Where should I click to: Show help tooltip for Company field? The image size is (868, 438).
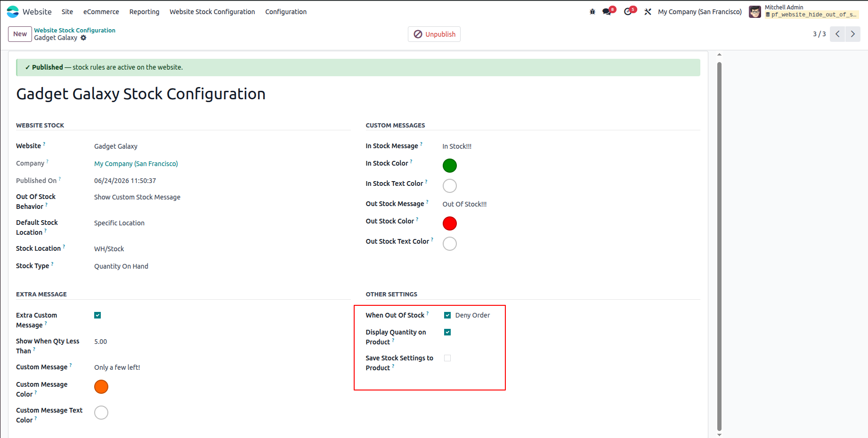pyautogui.click(x=48, y=161)
